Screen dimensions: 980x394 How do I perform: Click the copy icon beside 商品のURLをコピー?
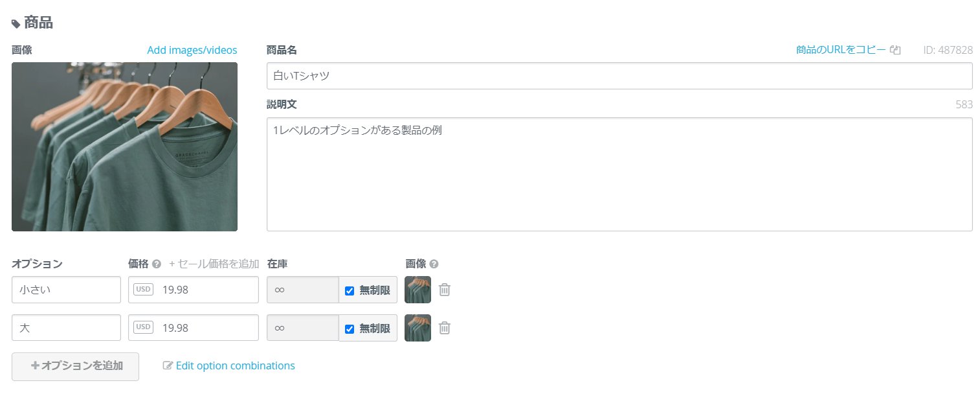click(x=896, y=50)
